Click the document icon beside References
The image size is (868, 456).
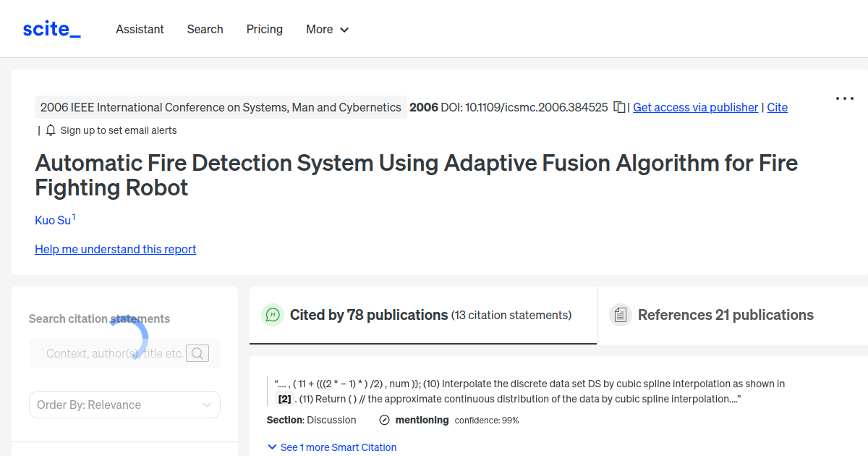[620, 314]
